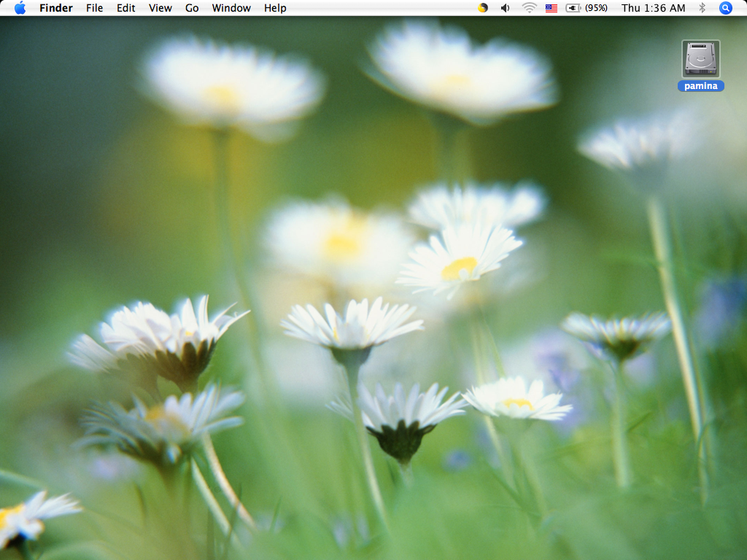Open the Edit menu
This screenshot has height=560, width=747.
(125, 8)
